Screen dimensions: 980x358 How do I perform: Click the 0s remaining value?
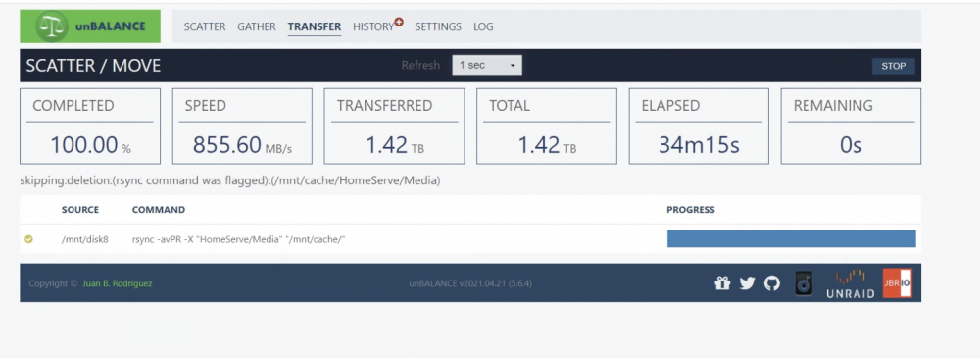(x=851, y=145)
